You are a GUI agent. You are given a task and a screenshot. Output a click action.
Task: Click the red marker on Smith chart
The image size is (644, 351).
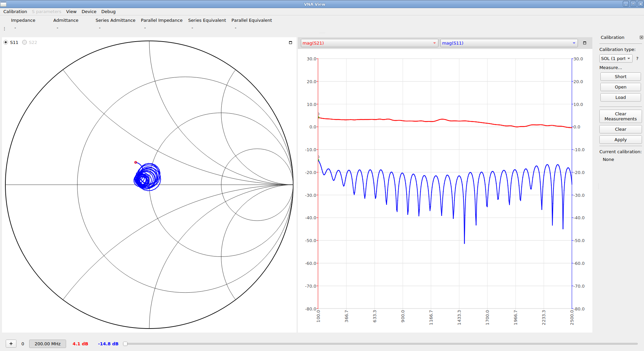136,162
